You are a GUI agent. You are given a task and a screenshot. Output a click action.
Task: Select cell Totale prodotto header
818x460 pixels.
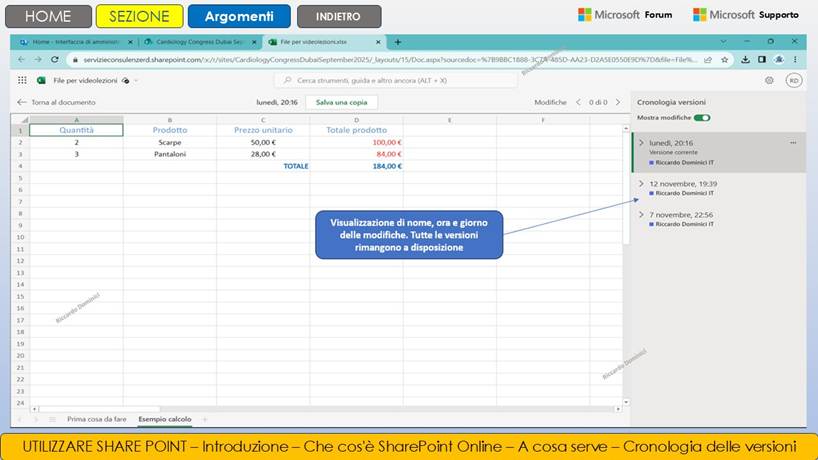356,130
